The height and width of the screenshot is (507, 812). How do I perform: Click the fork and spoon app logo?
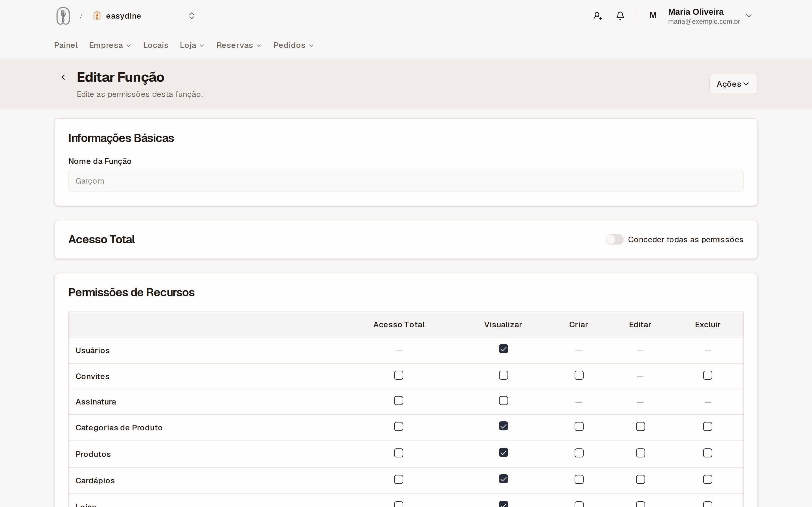(x=63, y=16)
